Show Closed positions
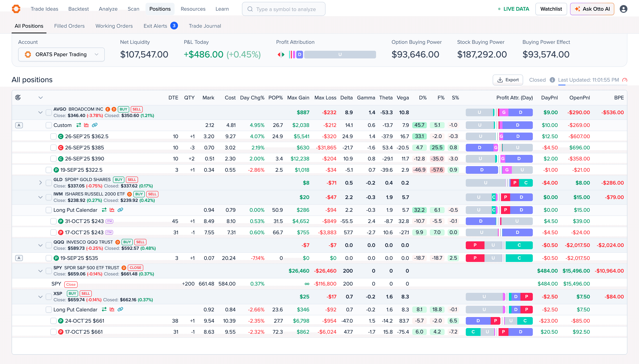Image resolution: width=639 pixels, height=364 pixels. coord(537,80)
